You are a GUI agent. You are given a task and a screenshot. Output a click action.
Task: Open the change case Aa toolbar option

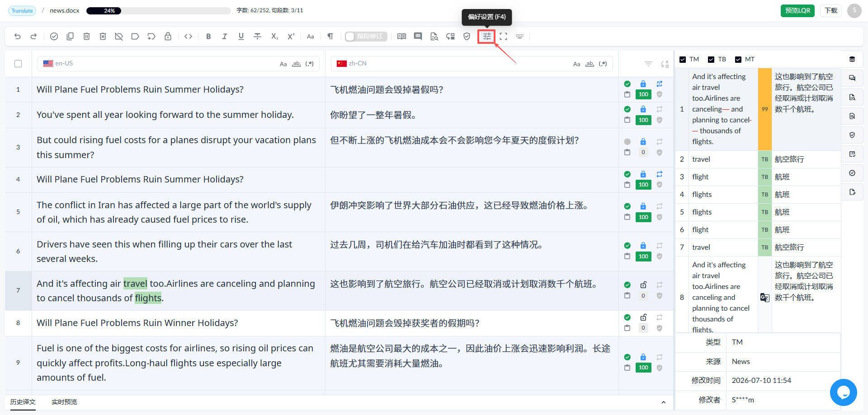(310, 37)
